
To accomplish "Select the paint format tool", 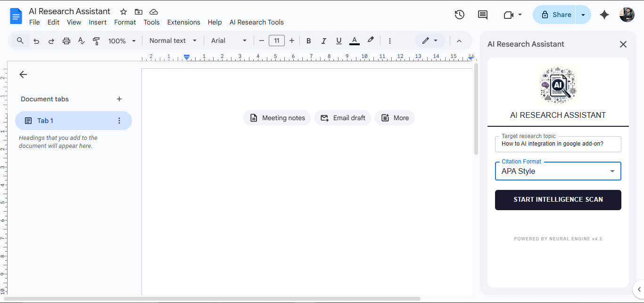I will (x=96, y=41).
